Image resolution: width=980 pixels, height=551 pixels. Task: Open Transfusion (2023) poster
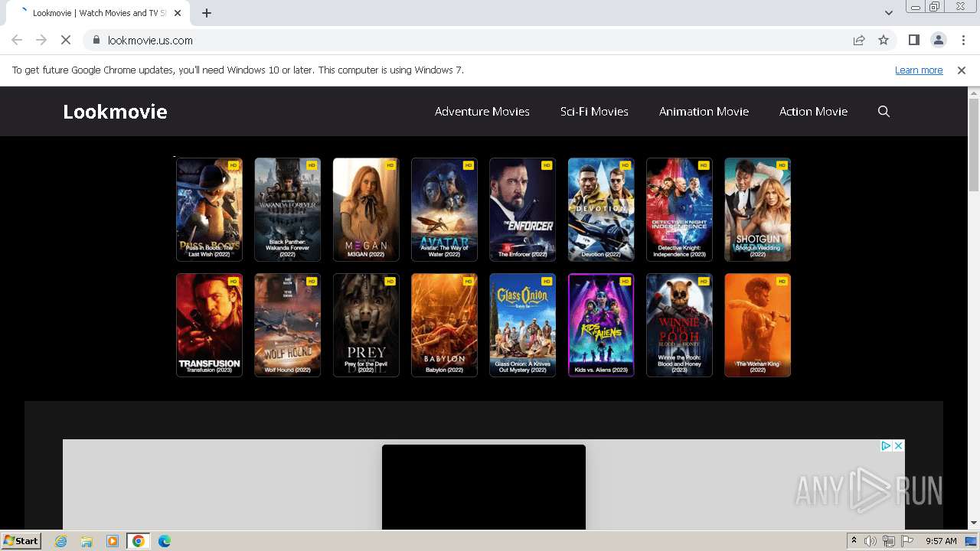209,325
